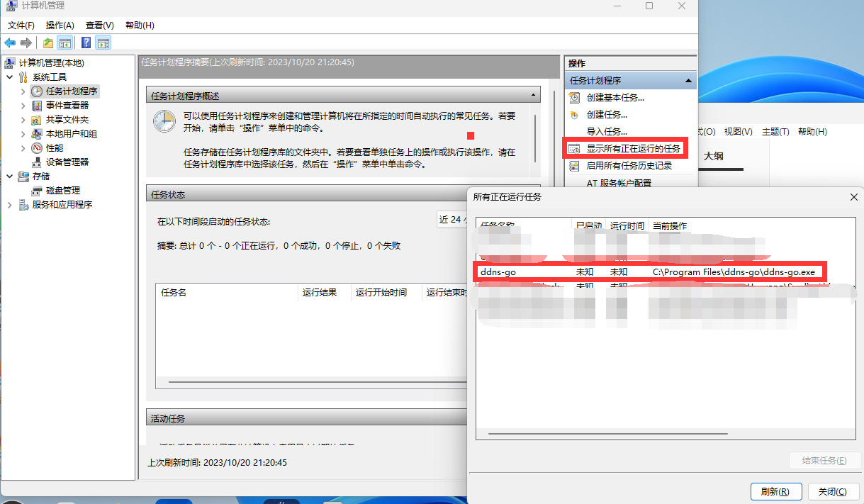The width and height of the screenshot is (864, 504).
Task: Select the 大纲 tab in background window
Action: [x=713, y=157]
